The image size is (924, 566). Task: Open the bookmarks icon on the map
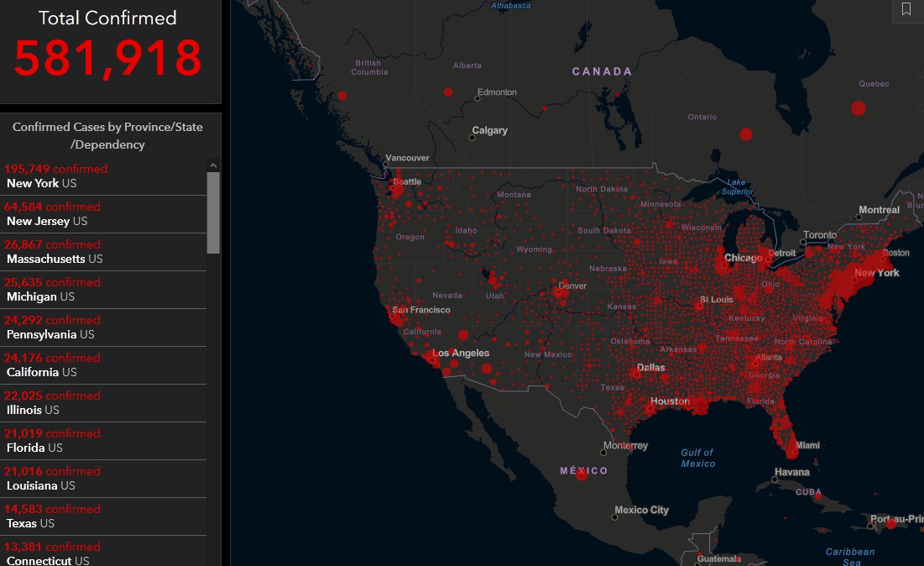click(x=906, y=9)
